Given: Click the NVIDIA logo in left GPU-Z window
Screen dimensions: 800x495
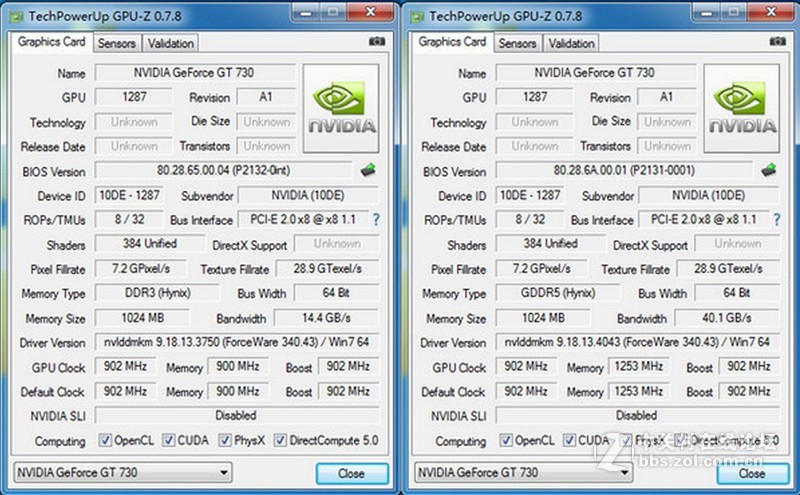Looking at the screenshot, I should click(341, 108).
